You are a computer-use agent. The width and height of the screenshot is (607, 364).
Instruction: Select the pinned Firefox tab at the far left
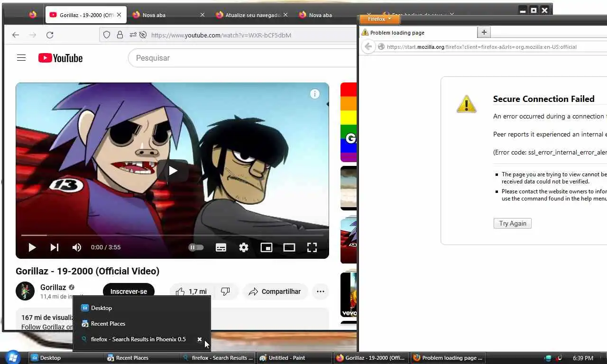pyautogui.click(x=33, y=15)
